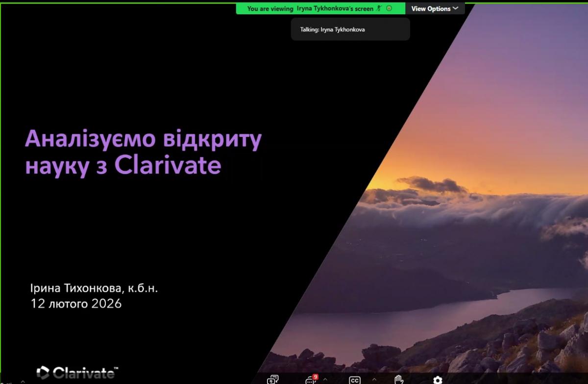The width and height of the screenshot is (588, 384).
Task: Click the round indicator icon in green banner
Action: (x=389, y=8)
